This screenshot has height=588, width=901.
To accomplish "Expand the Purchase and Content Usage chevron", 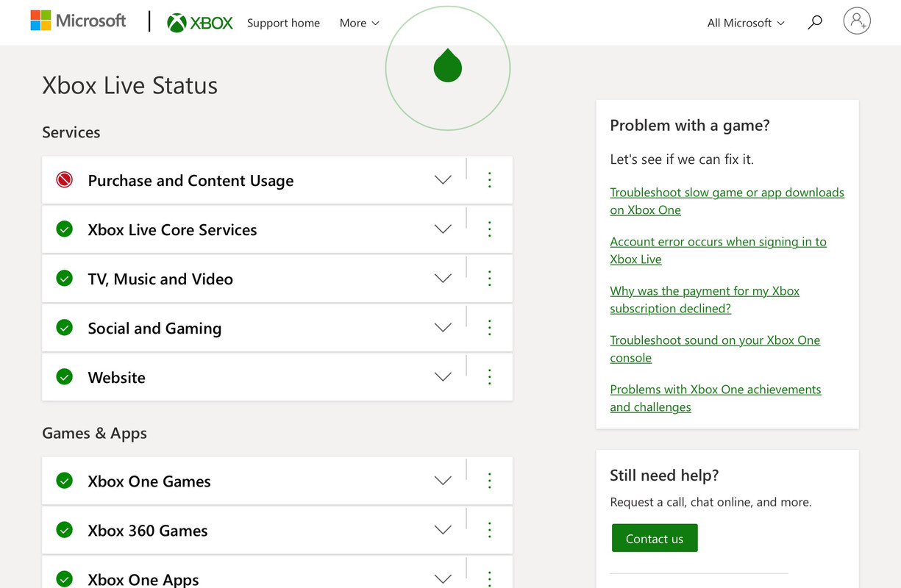I will pos(443,180).
